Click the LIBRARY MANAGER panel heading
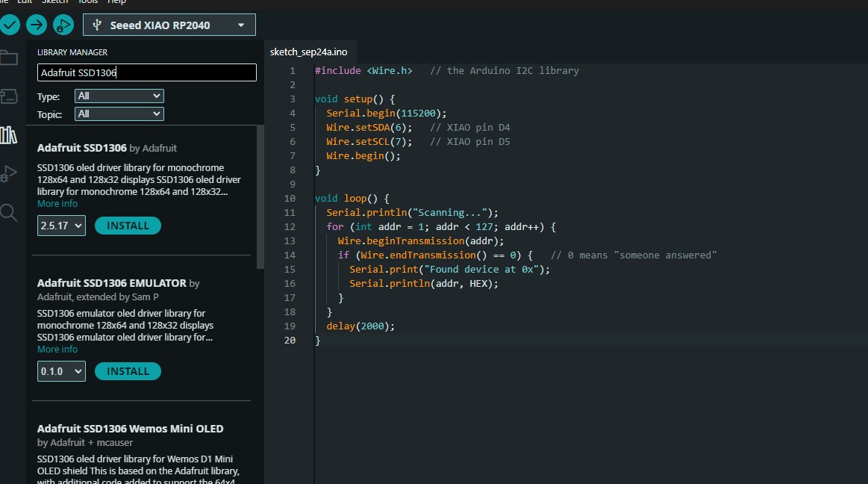The image size is (868, 484). pyautogui.click(x=72, y=52)
